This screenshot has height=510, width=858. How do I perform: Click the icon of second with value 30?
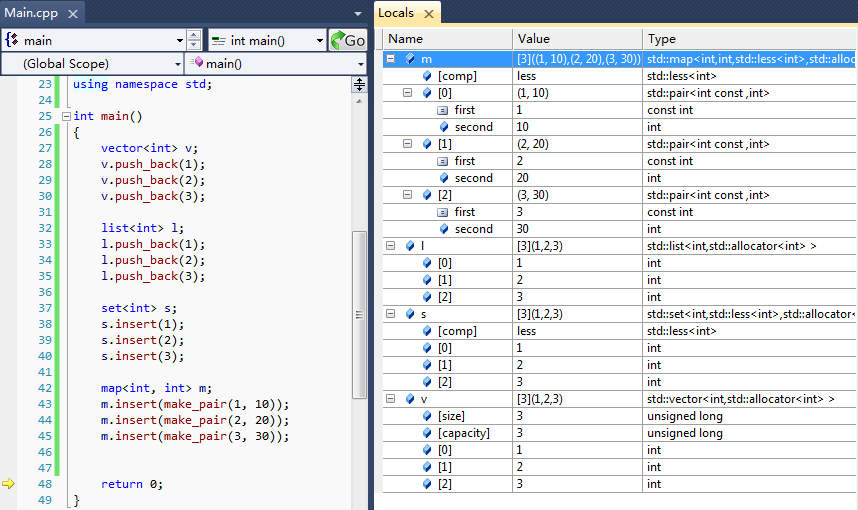pyautogui.click(x=444, y=228)
